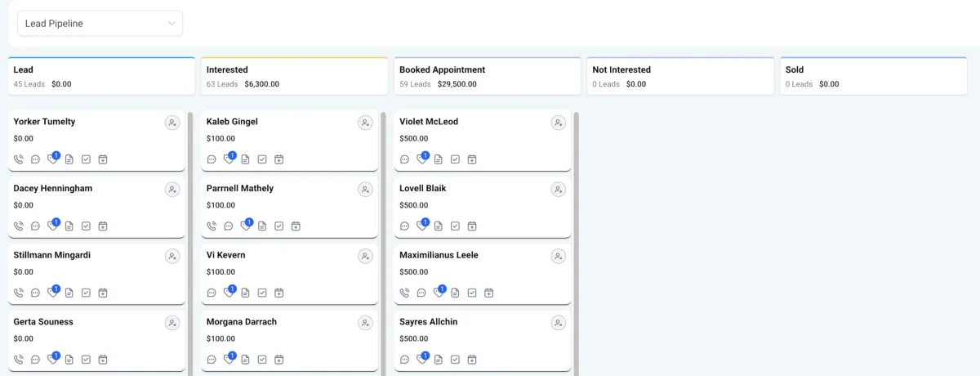Click the tags icon on Kaleb Gingel card
Image resolution: width=980 pixels, height=376 pixels.
tap(229, 159)
